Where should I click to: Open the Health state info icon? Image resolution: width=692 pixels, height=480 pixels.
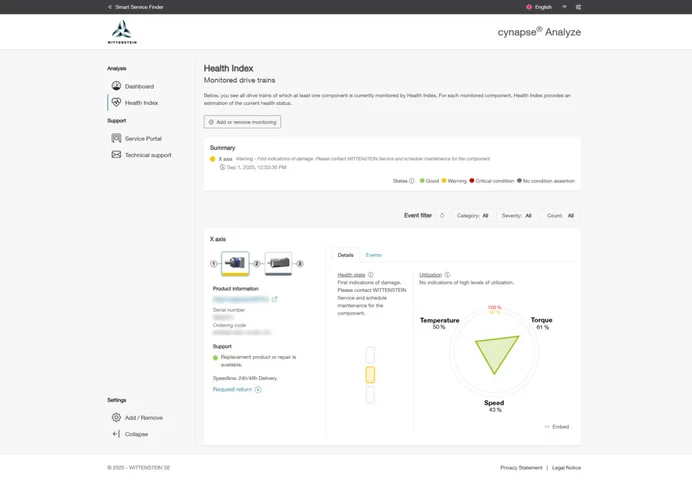click(x=371, y=275)
